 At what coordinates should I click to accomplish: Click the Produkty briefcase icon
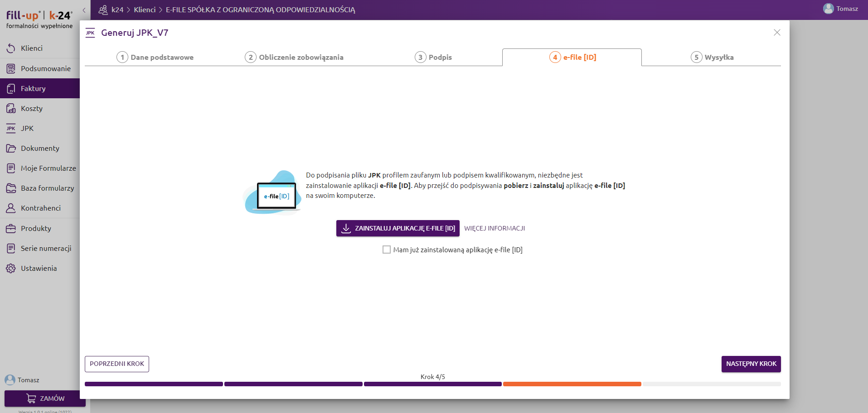click(11, 229)
